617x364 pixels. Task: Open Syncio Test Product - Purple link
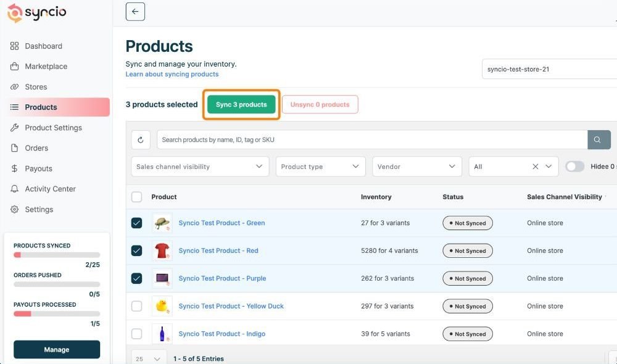222,278
